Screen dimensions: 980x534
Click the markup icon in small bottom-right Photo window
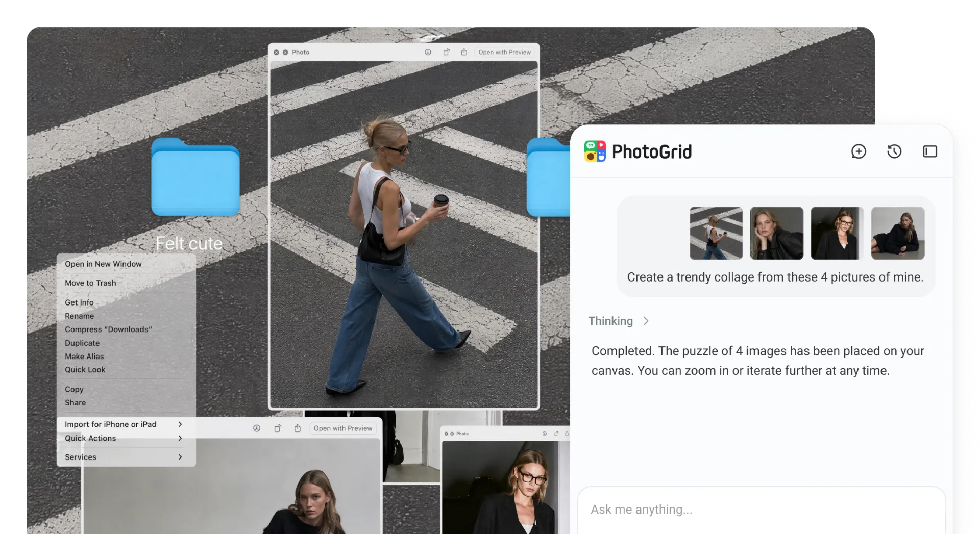[545, 434]
